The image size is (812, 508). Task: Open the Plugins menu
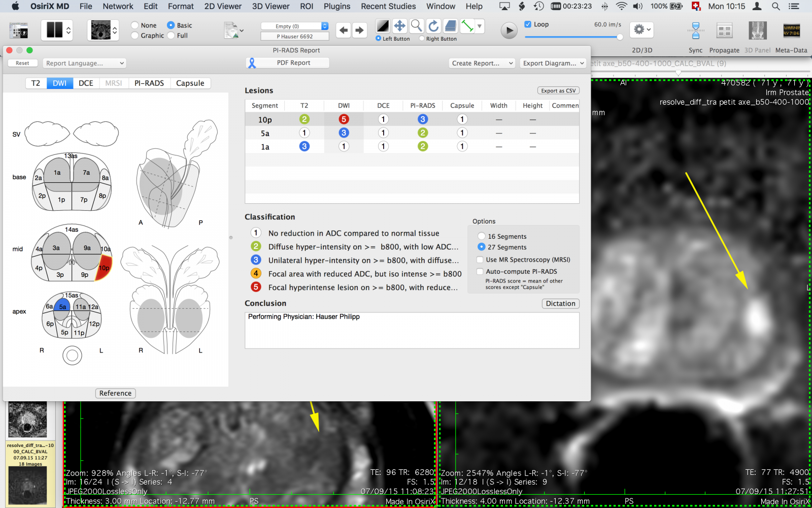click(336, 7)
